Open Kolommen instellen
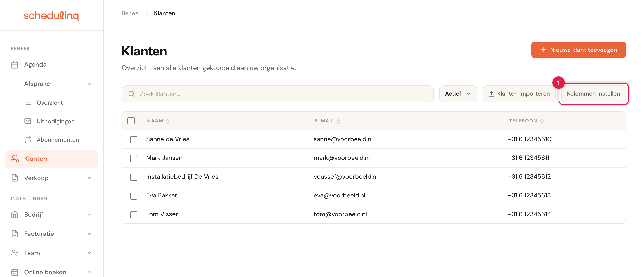 point(593,94)
